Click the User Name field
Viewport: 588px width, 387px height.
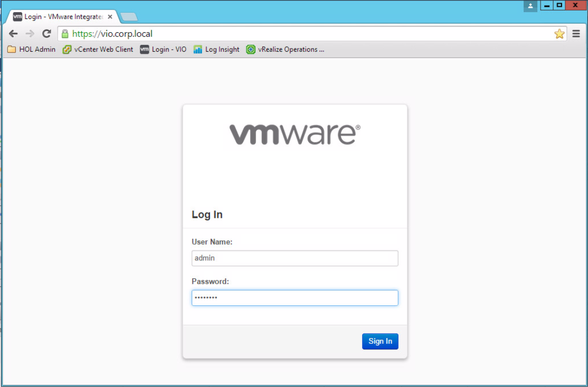click(295, 258)
